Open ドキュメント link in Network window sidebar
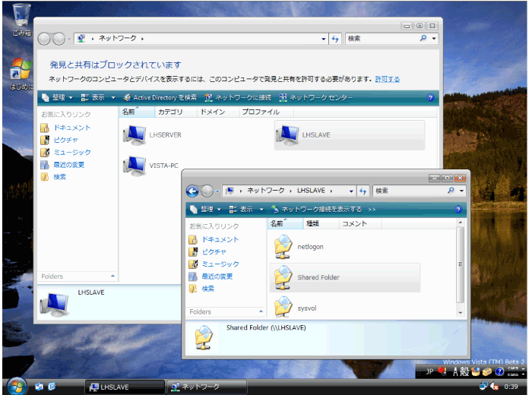Screen dimensions: 532x395 click(x=72, y=128)
